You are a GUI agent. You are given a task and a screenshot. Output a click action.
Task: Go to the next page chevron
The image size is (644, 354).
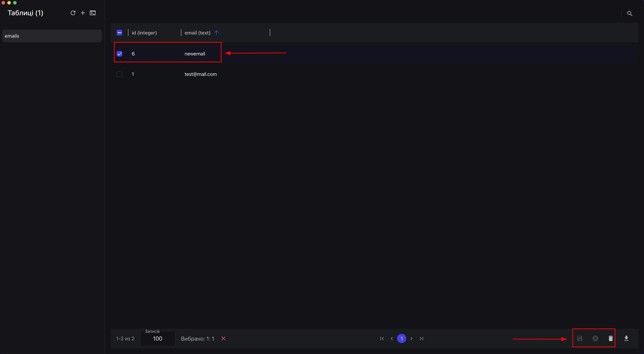click(411, 339)
